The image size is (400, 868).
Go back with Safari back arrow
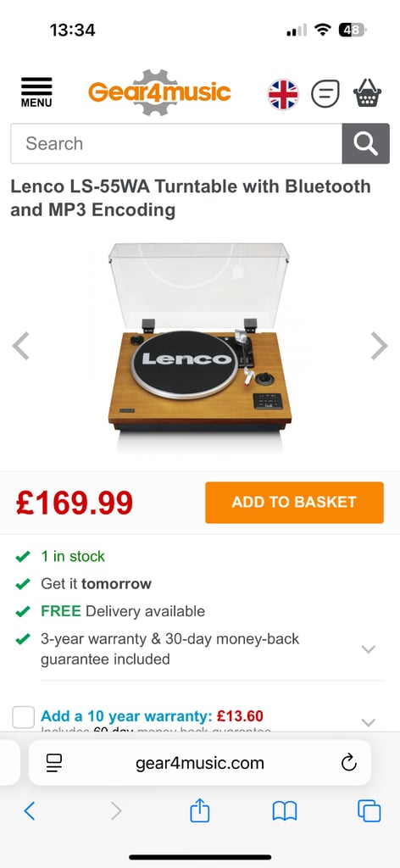[30, 811]
